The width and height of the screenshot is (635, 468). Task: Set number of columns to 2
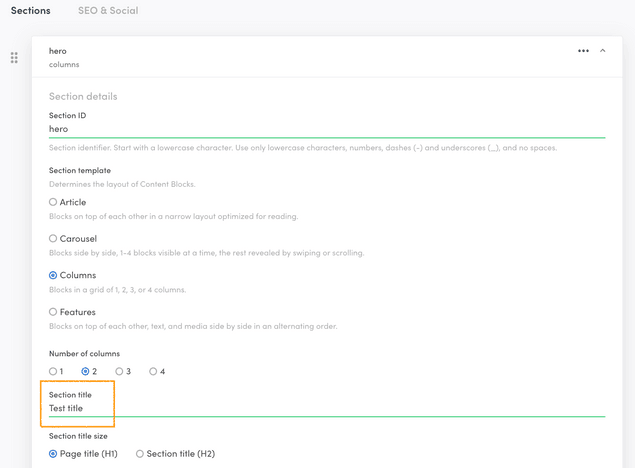tap(86, 371)
